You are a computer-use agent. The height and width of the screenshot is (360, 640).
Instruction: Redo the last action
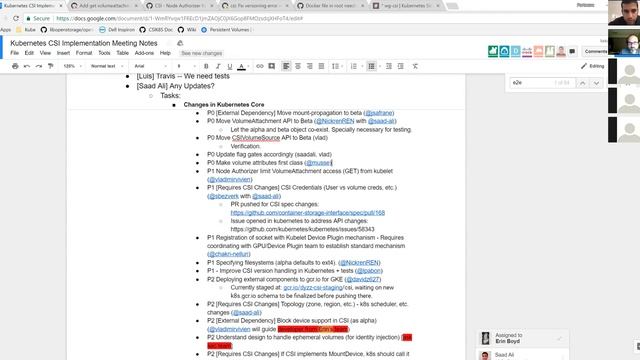[39, 66]
